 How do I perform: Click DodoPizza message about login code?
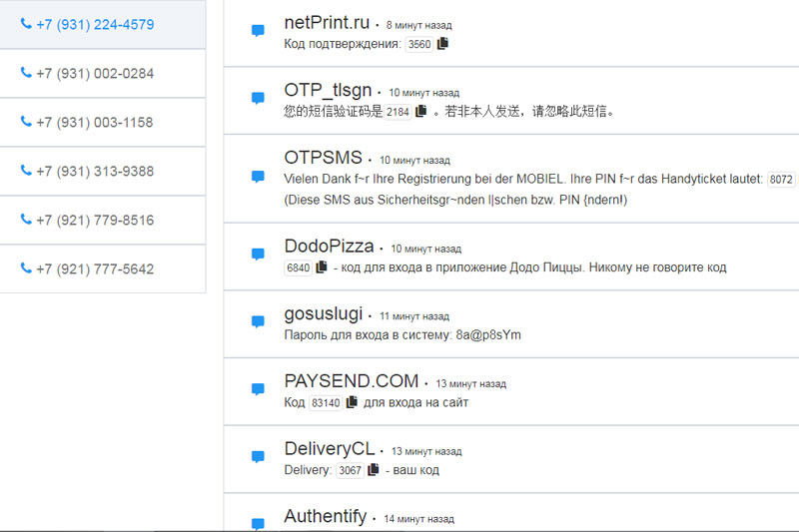click(530, 267)
